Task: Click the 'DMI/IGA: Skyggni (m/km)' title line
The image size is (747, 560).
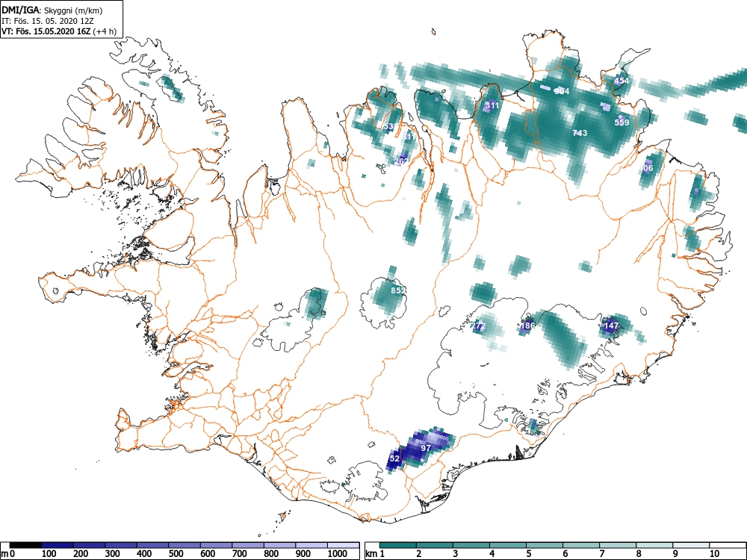Action: point(52,10)
